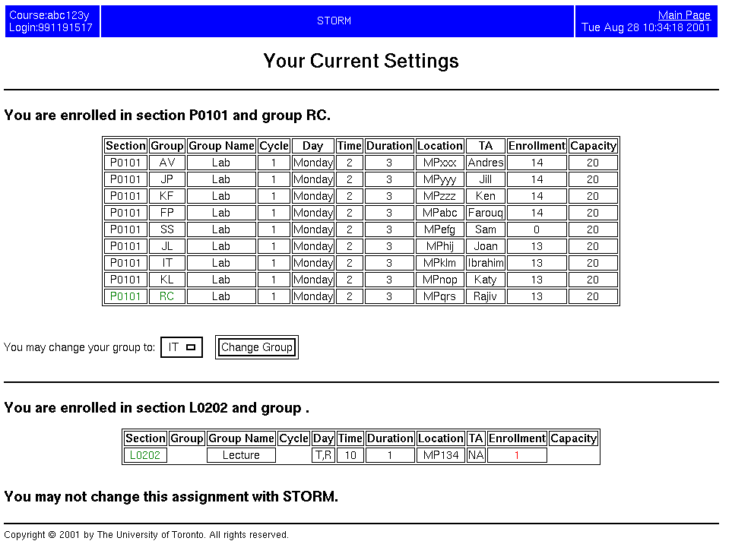Click the Lecture group name cell
This screenshot has width=732, height=560.
[240, 454]
